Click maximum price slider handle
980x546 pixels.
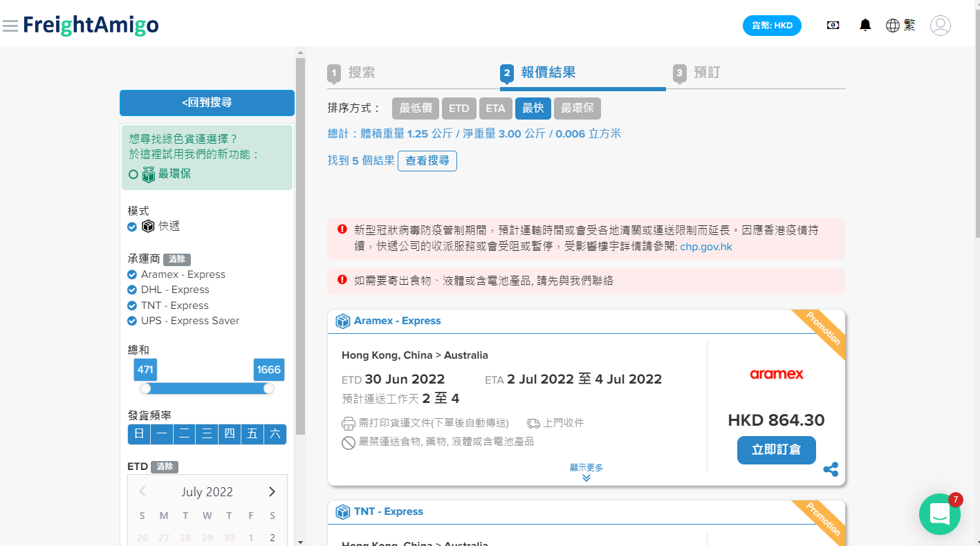[x=269, y=388]
